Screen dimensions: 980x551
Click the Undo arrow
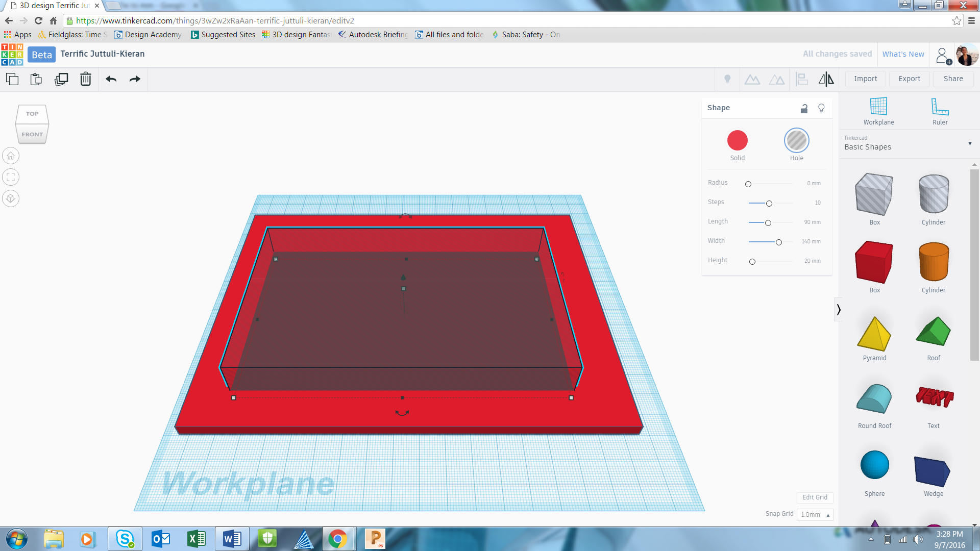tap(111, 79)
